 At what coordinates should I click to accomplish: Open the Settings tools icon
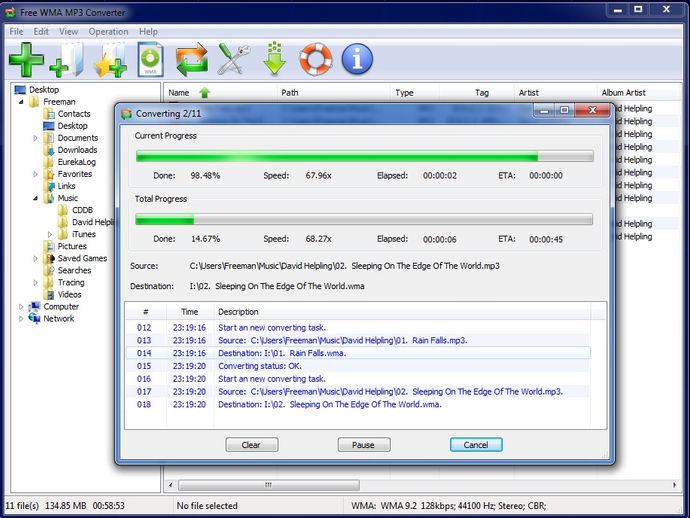point(233,59)
